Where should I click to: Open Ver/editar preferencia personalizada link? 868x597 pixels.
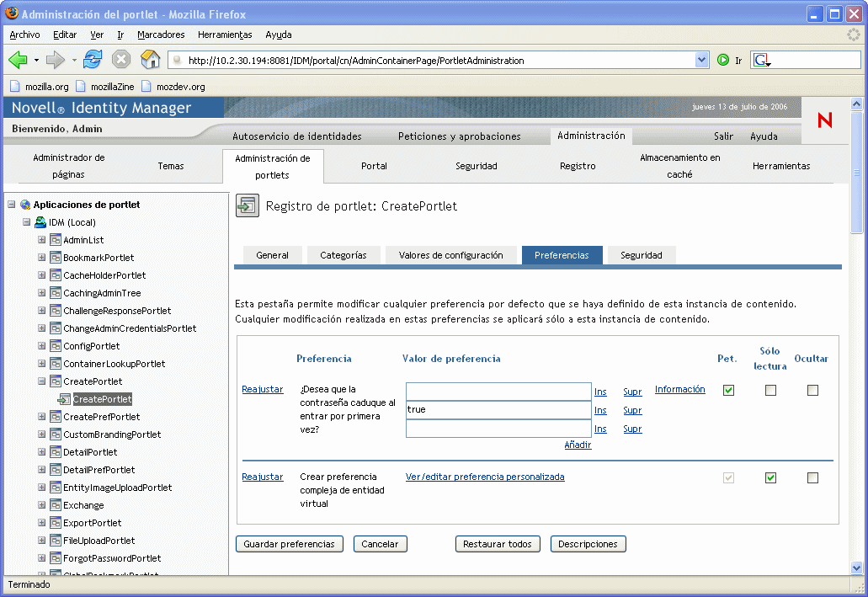pyautogui.click(x=485, y=477)
